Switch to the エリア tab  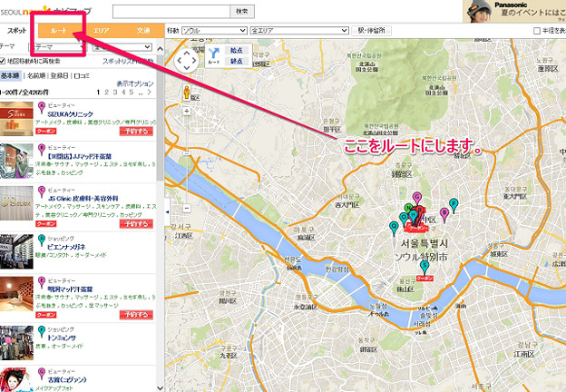point(101,31)
